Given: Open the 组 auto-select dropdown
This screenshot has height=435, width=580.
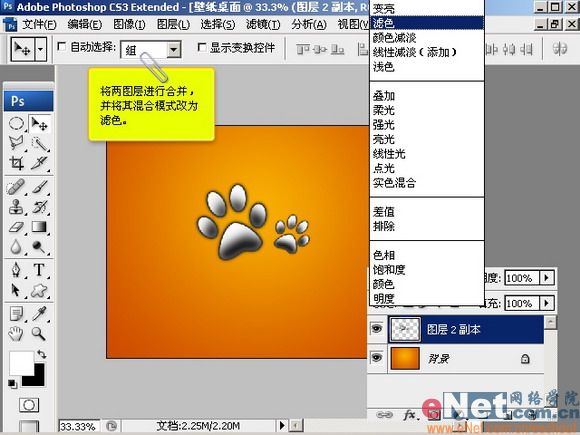Looking at the screenshot, I should (173, 50).
